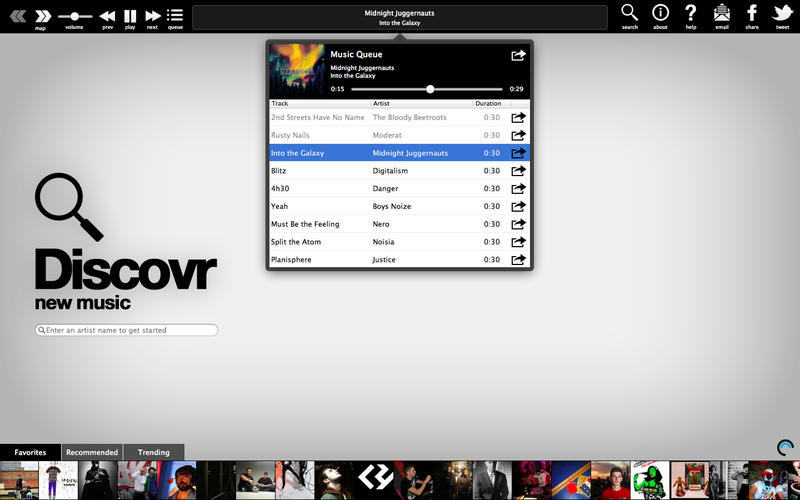Skip to the next track
The image size is (800, 500).
pyautogui.click(x=153, y=16)
